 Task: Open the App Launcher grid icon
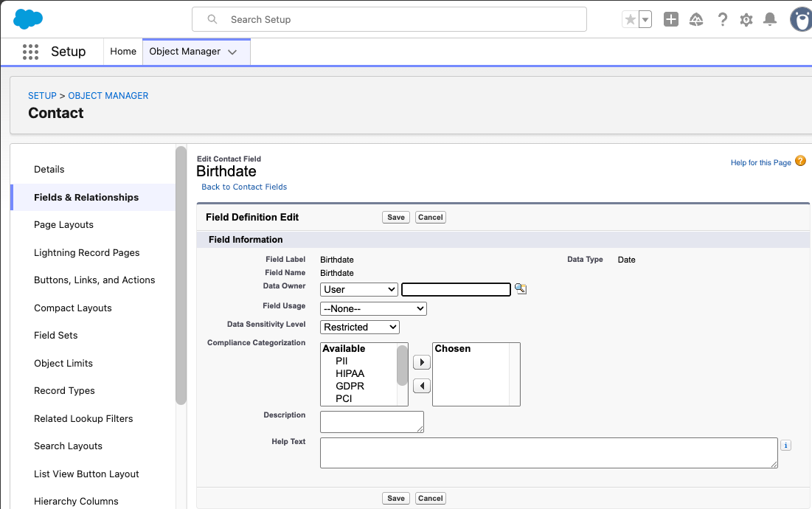[30, 52]
